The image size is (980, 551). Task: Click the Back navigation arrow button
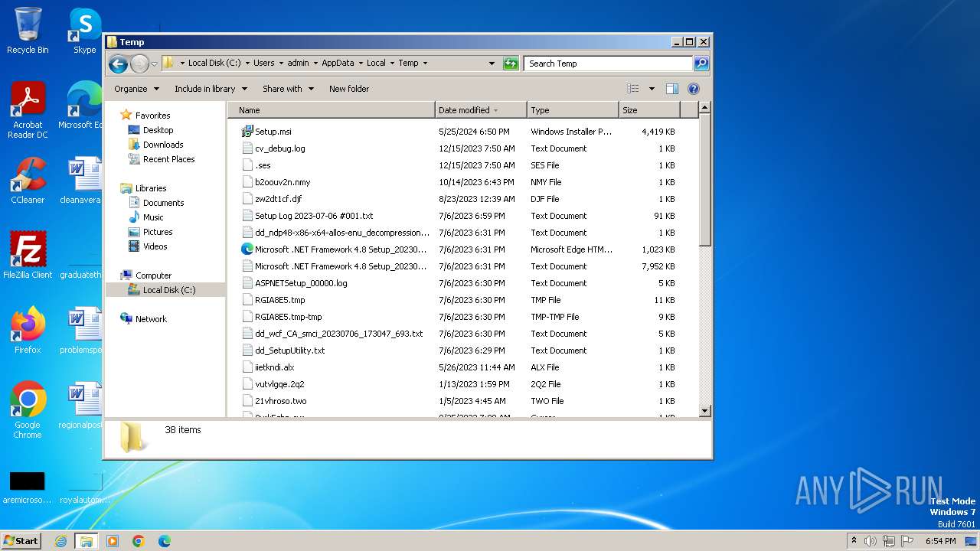coord(118,64)
